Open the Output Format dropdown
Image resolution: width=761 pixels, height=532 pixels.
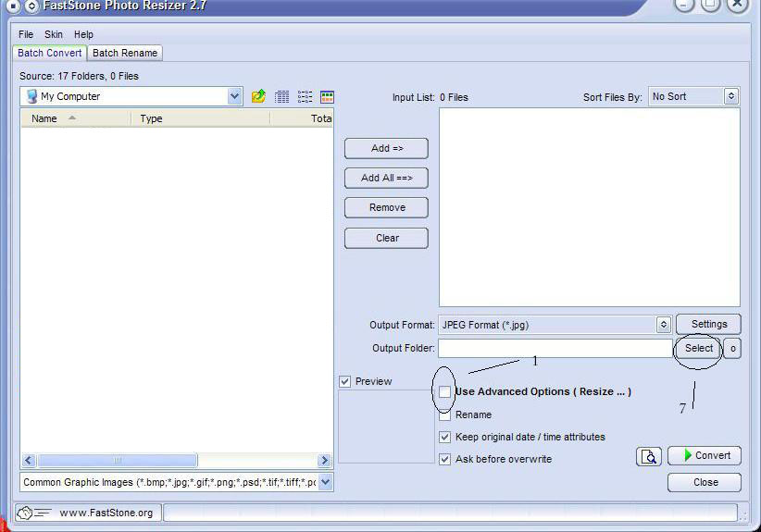(664, 325)
